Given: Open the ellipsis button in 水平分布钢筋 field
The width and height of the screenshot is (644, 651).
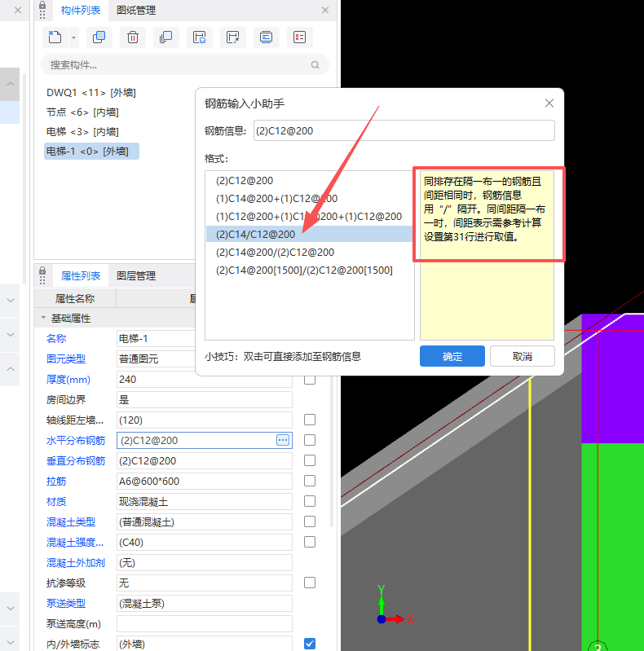Looking at the screenshot, I should (x=283, y=440).
